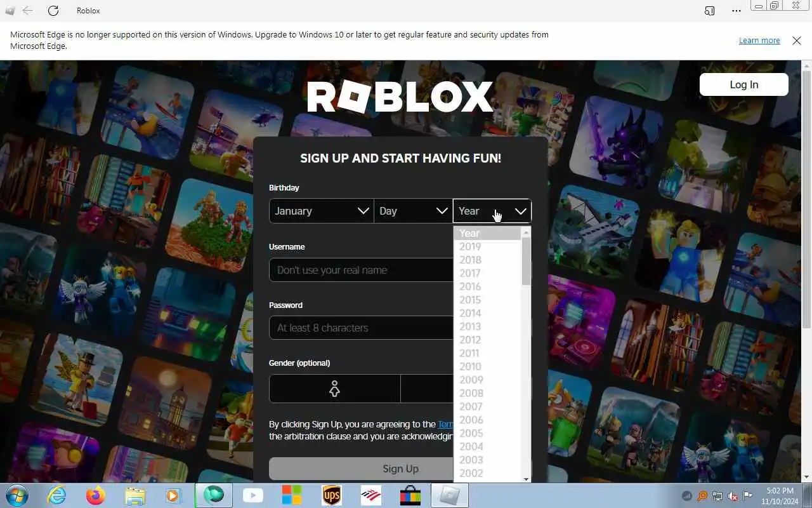Open the Windows Start menu
Screen dimensions: 812x508
[17, 495]
